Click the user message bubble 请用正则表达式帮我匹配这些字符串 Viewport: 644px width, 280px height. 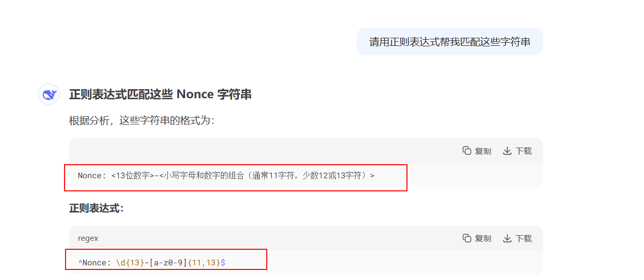(450, 42)
